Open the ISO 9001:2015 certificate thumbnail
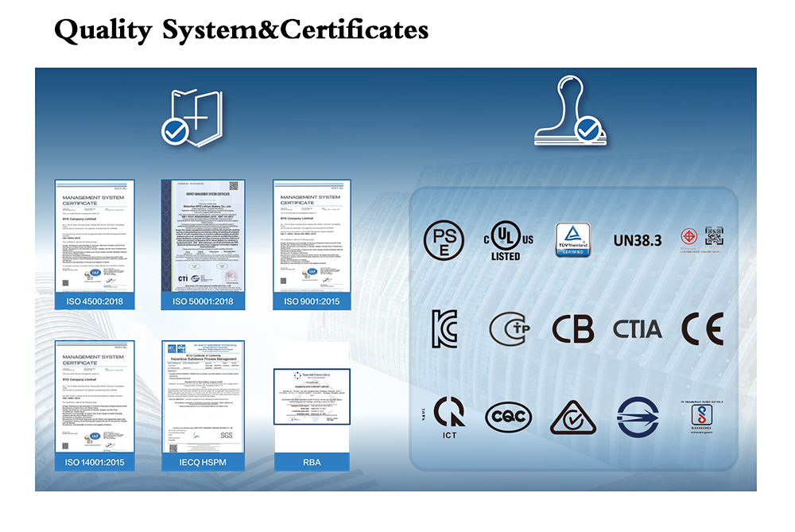 (312, 236)
